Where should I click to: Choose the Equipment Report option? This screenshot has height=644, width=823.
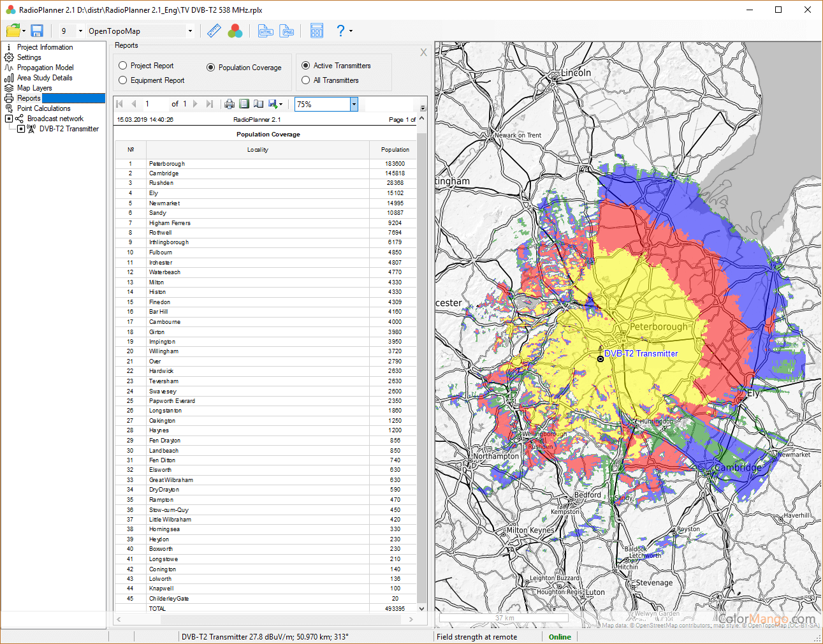tap(123, 80)
